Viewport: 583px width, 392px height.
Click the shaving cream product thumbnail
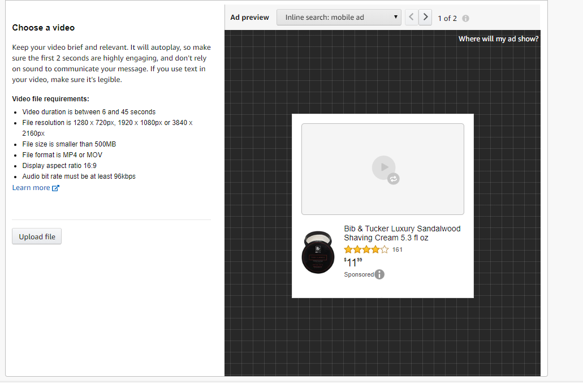pyautogui.click(x=318, y=252)
